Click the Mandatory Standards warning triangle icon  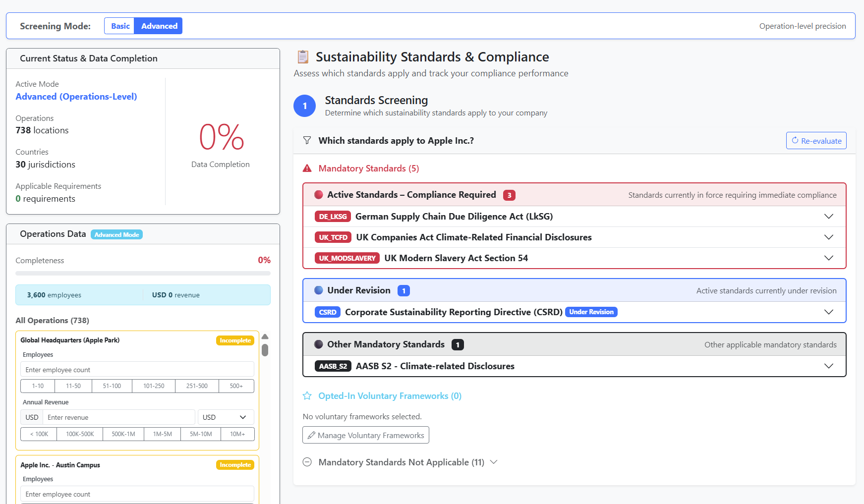pyautogui.click(x=307, y=168)
